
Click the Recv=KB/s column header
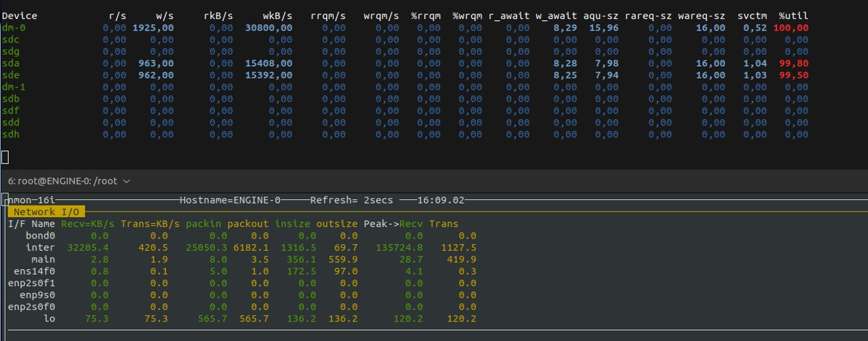click(88, 224)
